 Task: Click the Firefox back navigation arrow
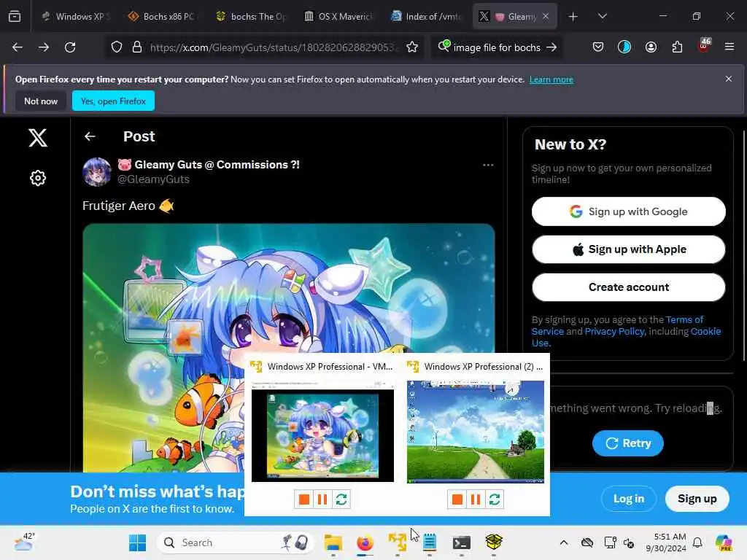coord(18,47)
